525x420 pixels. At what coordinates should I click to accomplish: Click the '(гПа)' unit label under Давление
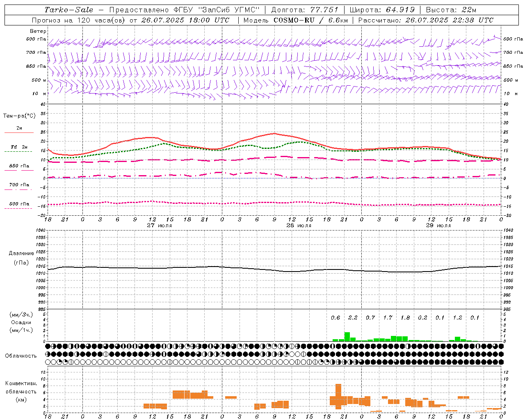(21, 262)
